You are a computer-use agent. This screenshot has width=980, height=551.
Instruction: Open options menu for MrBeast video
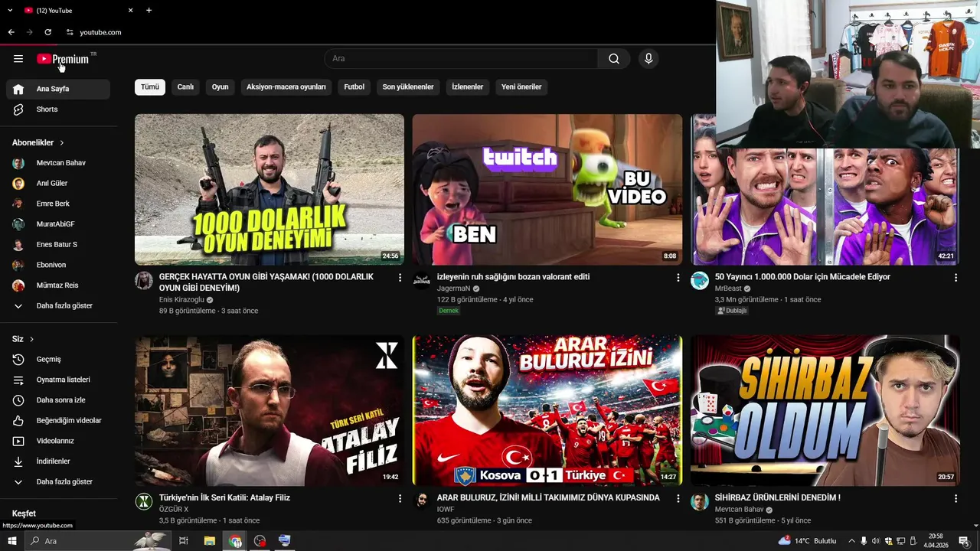955,278
